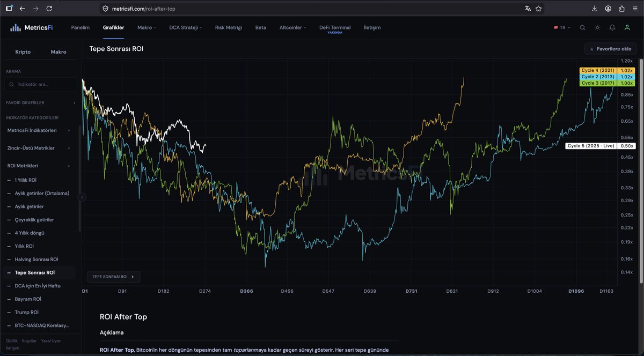Click the browser forward arrow
644x356 pixels.
tap(35, 9)
